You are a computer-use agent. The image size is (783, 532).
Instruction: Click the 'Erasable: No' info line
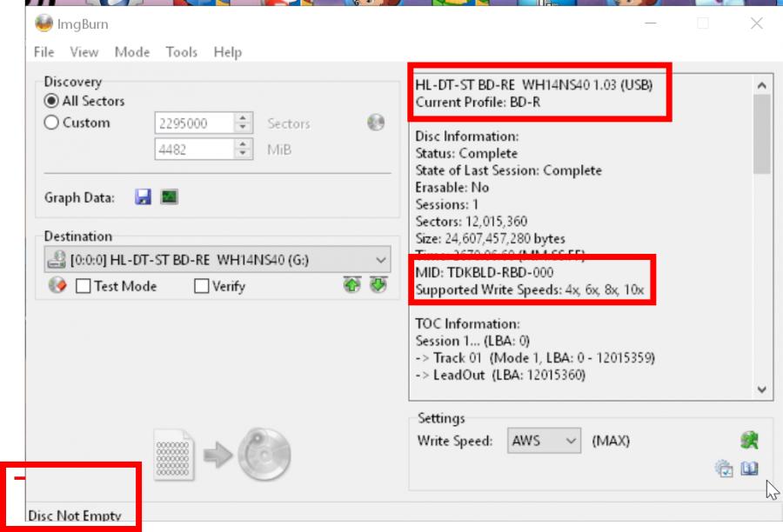[452, 187]
